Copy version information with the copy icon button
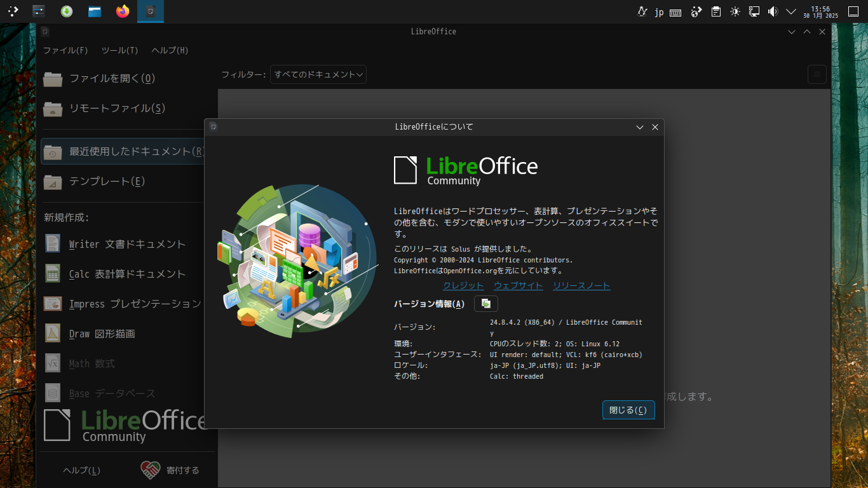868x488 pixels. (x=485, y=304)
